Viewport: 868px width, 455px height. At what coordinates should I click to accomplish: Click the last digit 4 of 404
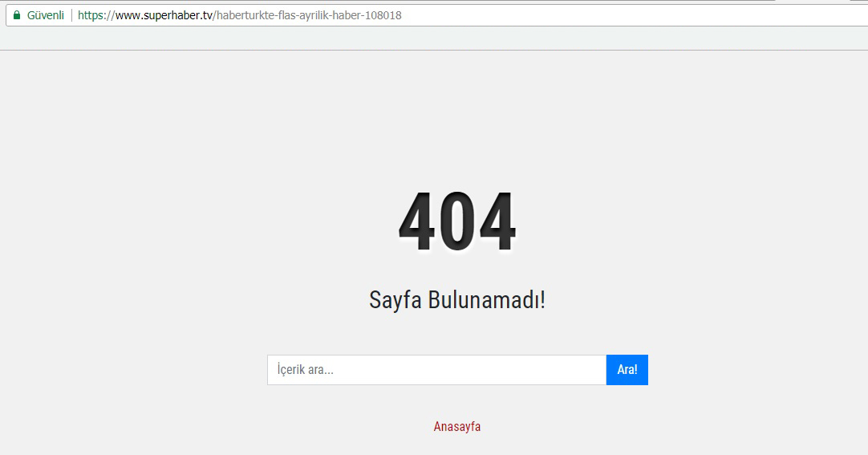[496, 224]
